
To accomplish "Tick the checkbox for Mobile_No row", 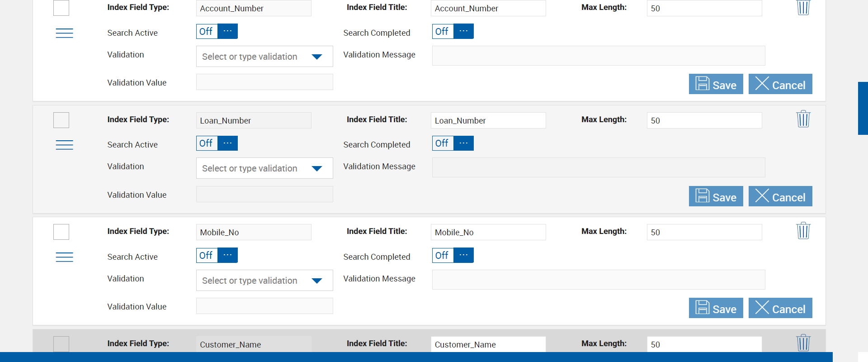I will pyautogui.click(x=61, y=232).
